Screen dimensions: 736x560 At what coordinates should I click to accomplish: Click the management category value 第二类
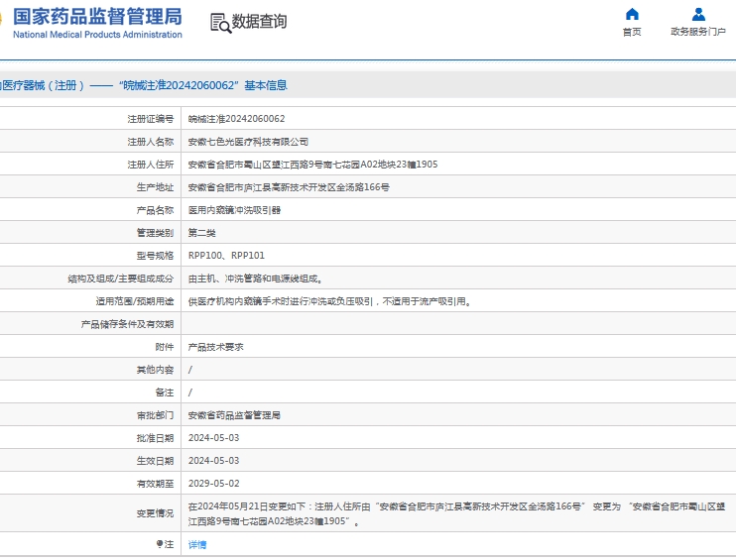pos(201,233)
